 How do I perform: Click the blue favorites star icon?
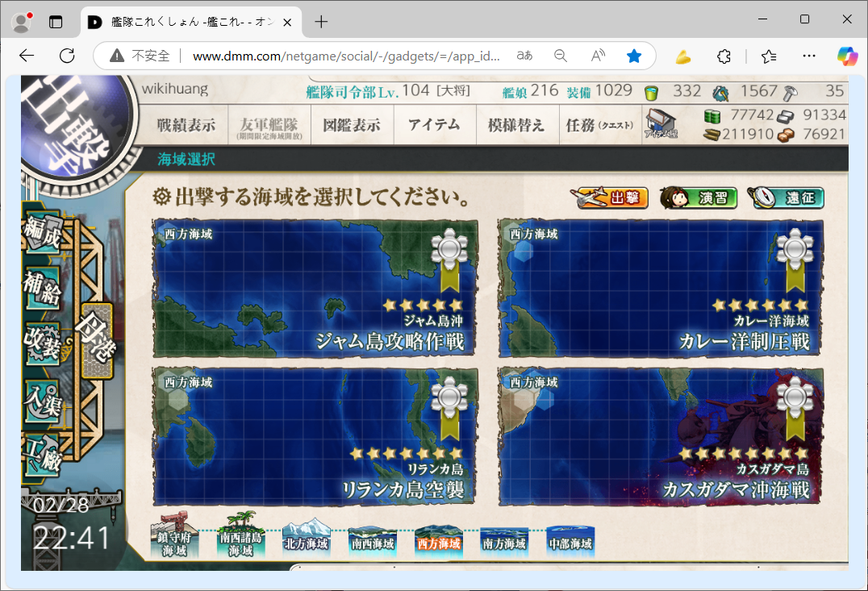(634, 56)
